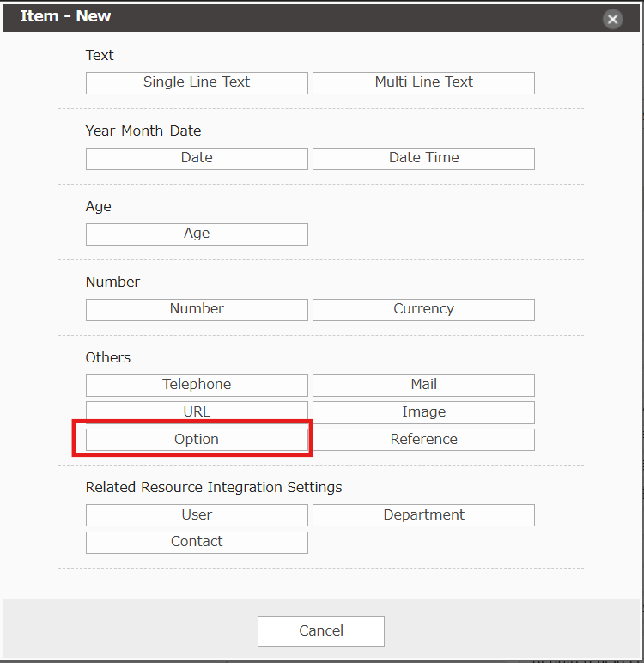Select the Mail item type
The height and width of the screenshot is (663, 644).
pyautogui.click(x=423, y=385)
